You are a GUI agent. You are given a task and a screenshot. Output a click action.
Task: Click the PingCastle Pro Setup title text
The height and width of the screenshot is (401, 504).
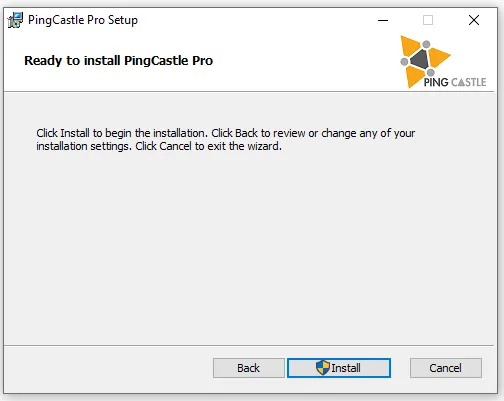pyautogui.click(x=83, y=20)
